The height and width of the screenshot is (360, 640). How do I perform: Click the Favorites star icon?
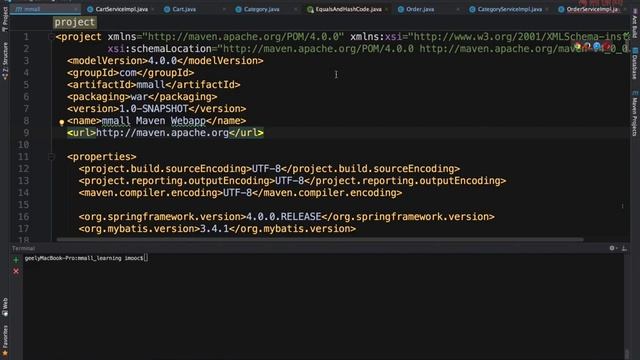(x=4, y=352)
